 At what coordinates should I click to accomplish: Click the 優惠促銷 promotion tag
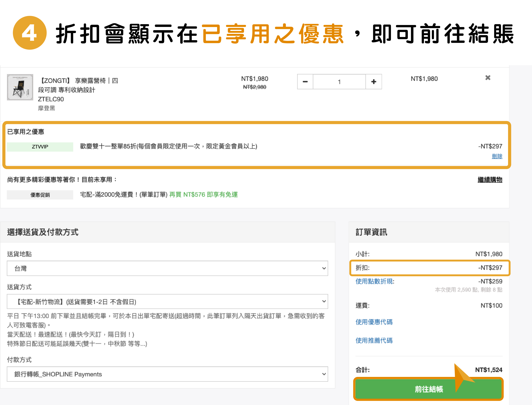point(40,195)
